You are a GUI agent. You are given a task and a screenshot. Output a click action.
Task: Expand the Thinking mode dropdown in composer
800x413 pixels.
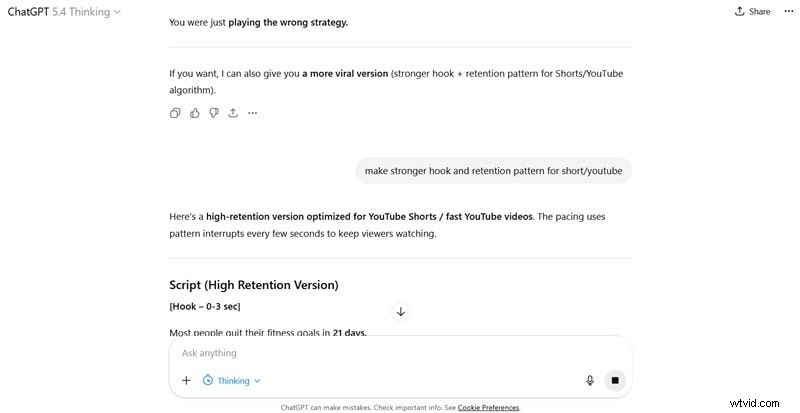232,380
